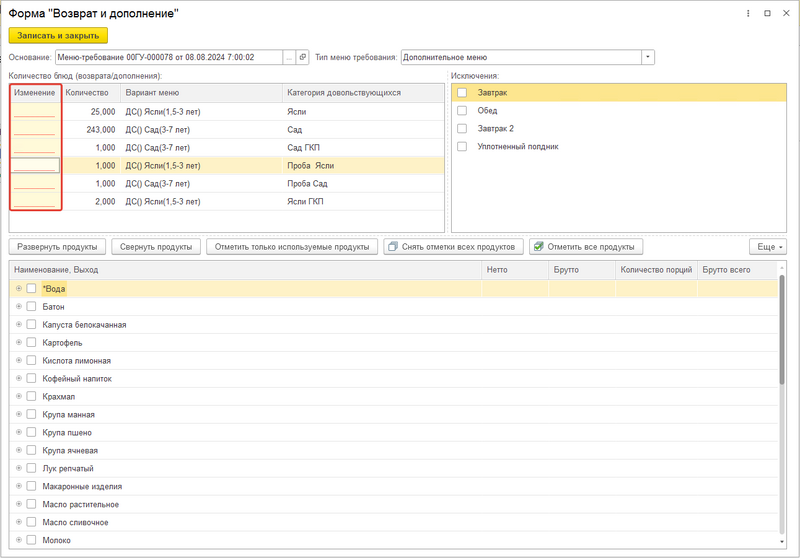Click Отметить только используемые продукты
This screenshot has width=800, height=558.
292,247
